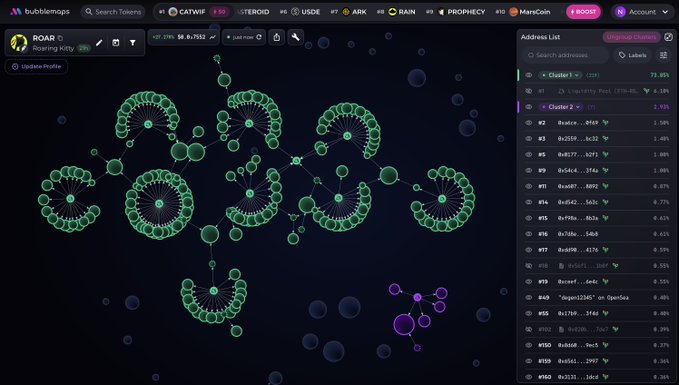Show hidden #1 Liquidity Pool row
Image resolution: width=679 pixels, height=385 pixels.
tap(529, 91)
